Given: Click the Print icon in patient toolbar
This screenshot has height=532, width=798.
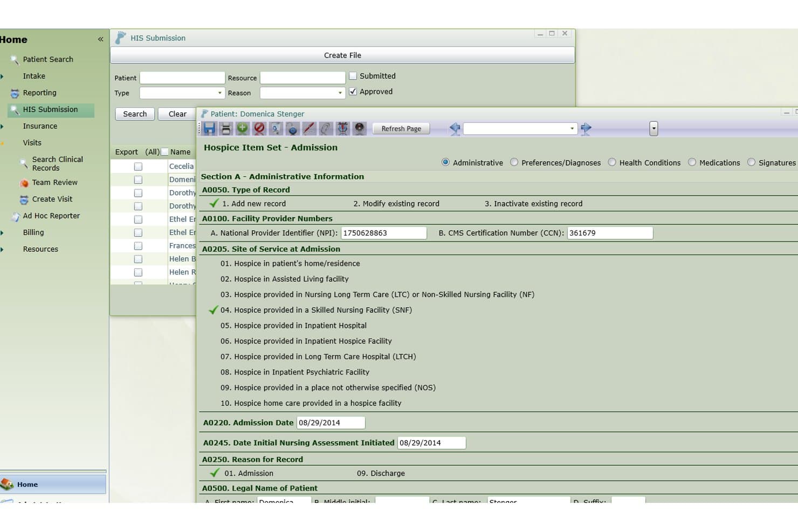Looking at the screenshot, I should pos(226,128).
